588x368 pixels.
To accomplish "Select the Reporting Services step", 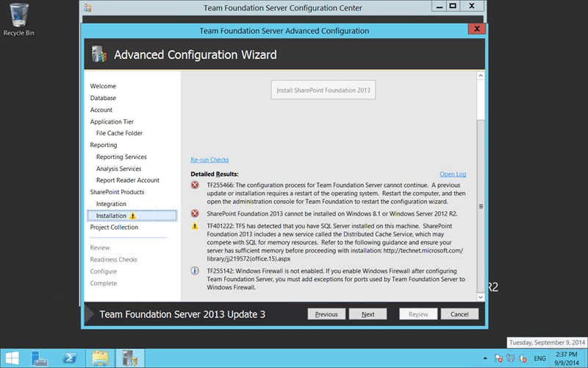I will coord(121,157).
